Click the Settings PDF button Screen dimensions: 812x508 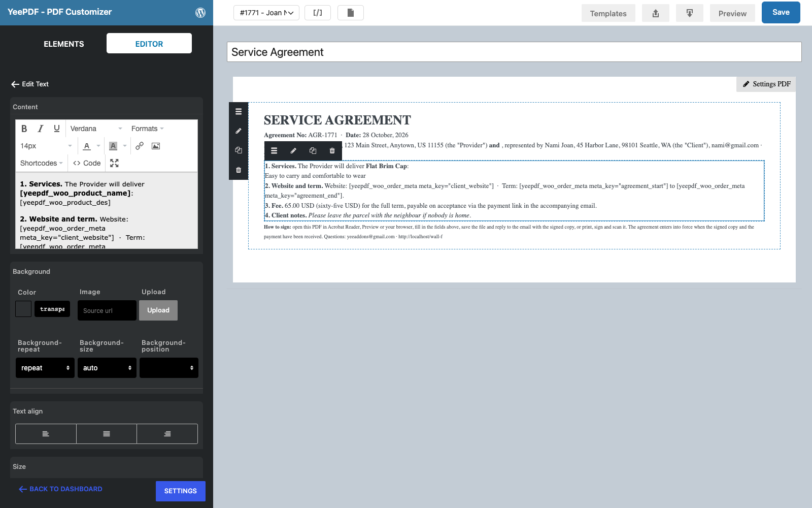point(766,84)
